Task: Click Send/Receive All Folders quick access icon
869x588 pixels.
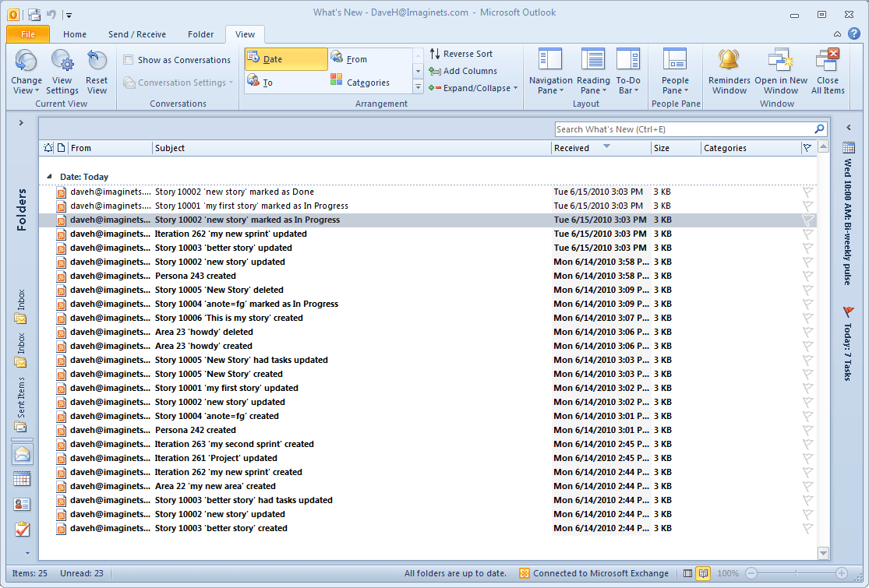Action: click(34, 14)
